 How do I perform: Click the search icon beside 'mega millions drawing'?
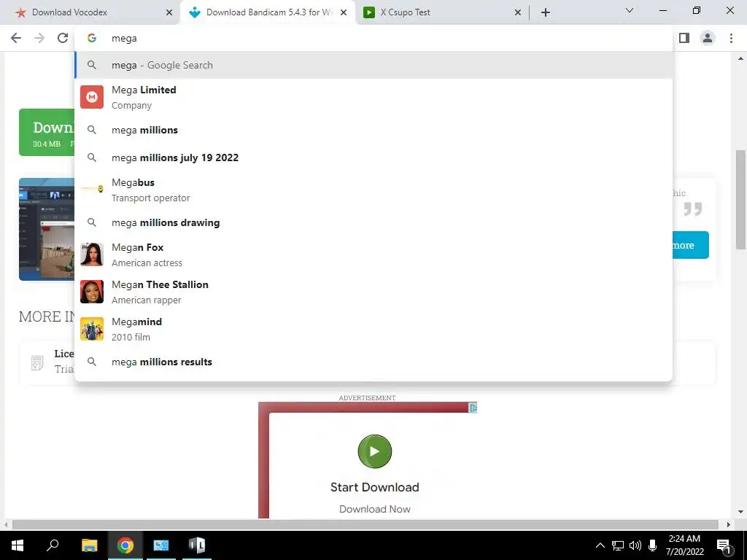(x=92, y=222)
